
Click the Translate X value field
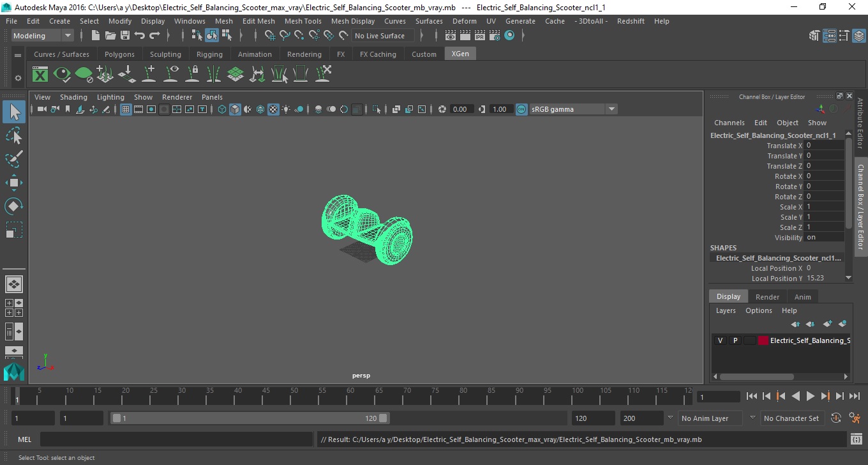pos(824,146)
